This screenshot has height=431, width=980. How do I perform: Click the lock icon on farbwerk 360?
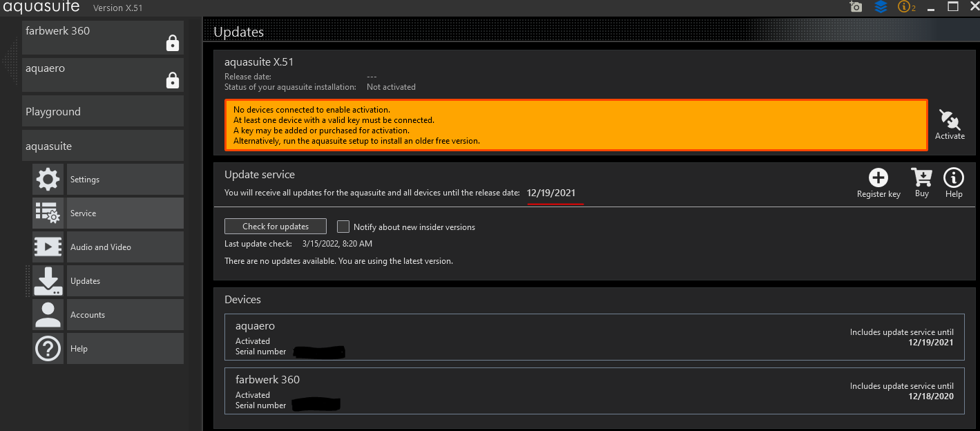click(x=173, y=44)
